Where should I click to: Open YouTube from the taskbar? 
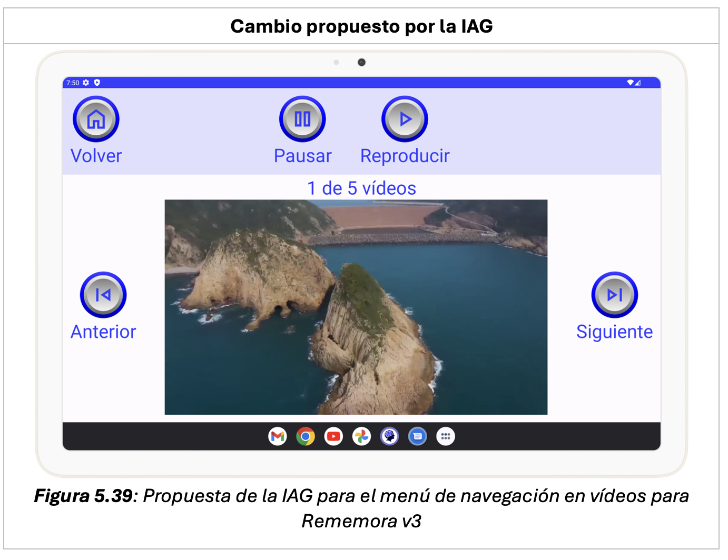tap(333, 436)
